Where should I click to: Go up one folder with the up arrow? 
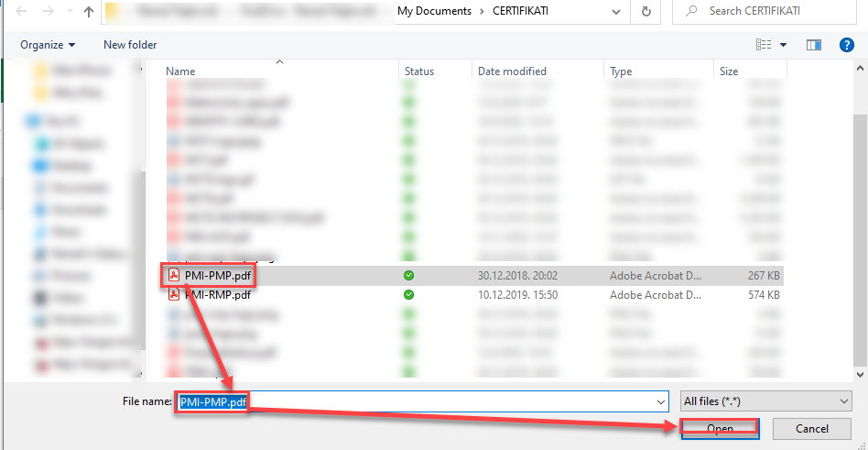[88, 12]
